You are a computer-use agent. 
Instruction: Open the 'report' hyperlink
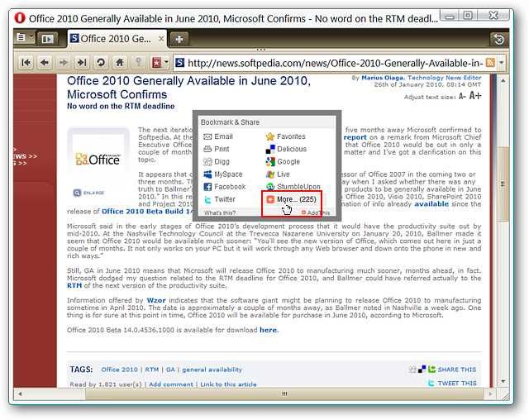pyautogui.click(x=355, y=137)
